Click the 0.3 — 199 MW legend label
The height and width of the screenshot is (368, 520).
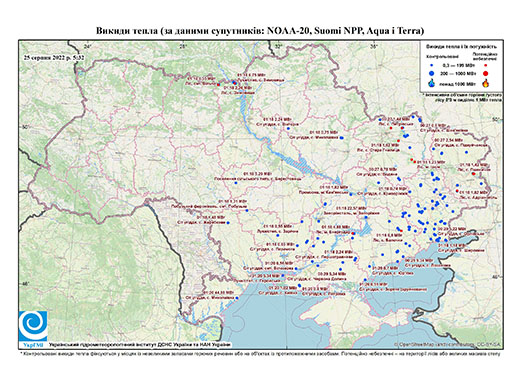coord(458,66)
